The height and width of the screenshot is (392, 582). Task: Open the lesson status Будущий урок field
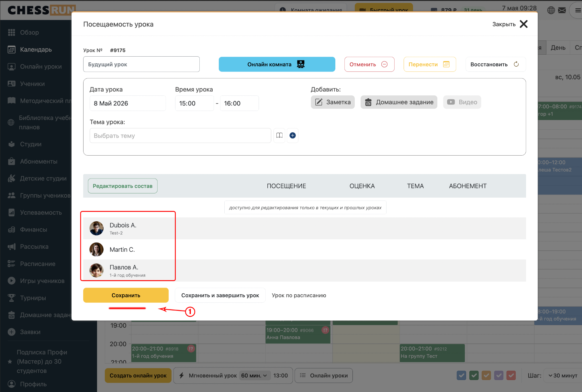pyautogui.click(x=141, y=64)
